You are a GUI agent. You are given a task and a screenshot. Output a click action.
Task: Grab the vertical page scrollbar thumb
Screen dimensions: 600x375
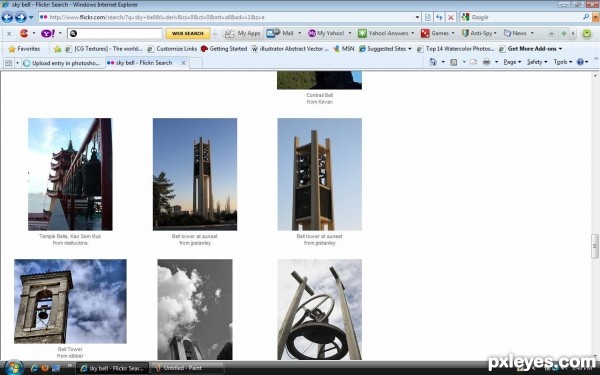pyautogui.click(x=594, y=246)
